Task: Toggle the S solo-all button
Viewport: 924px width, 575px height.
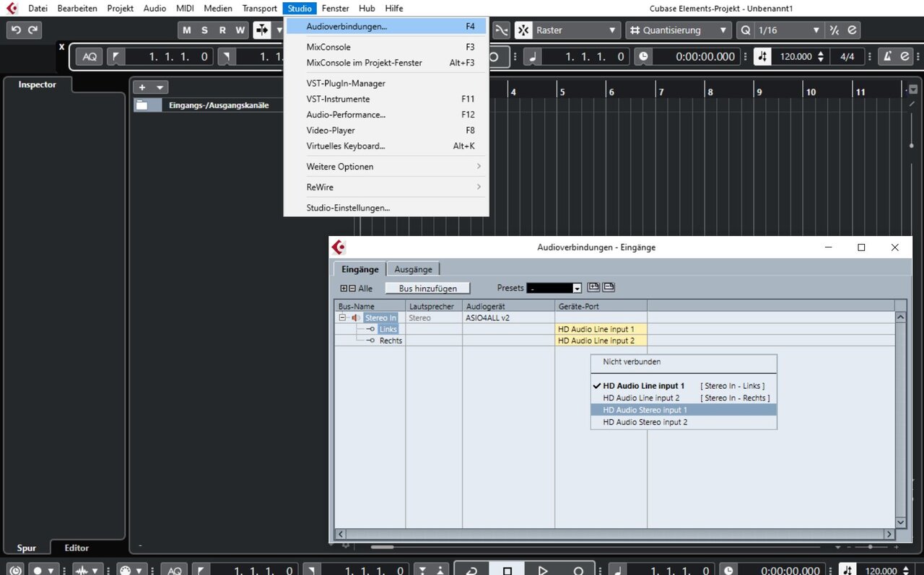Action: click(204, 30)
